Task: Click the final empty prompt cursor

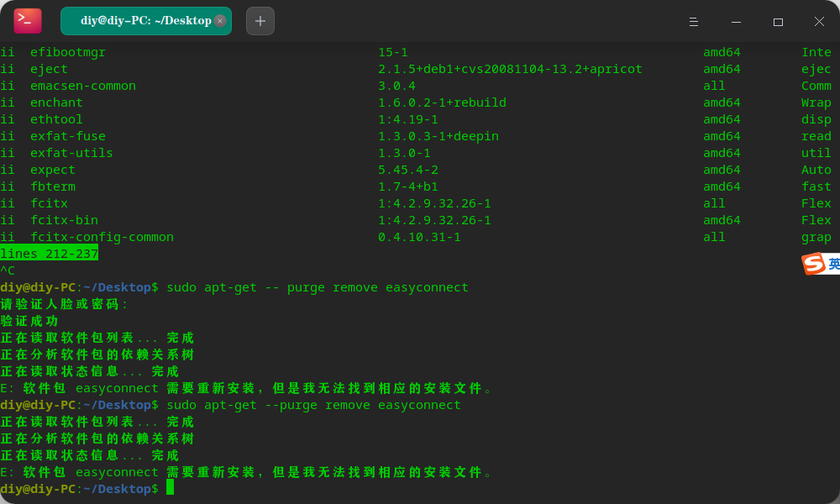Action: pos(170,487)
